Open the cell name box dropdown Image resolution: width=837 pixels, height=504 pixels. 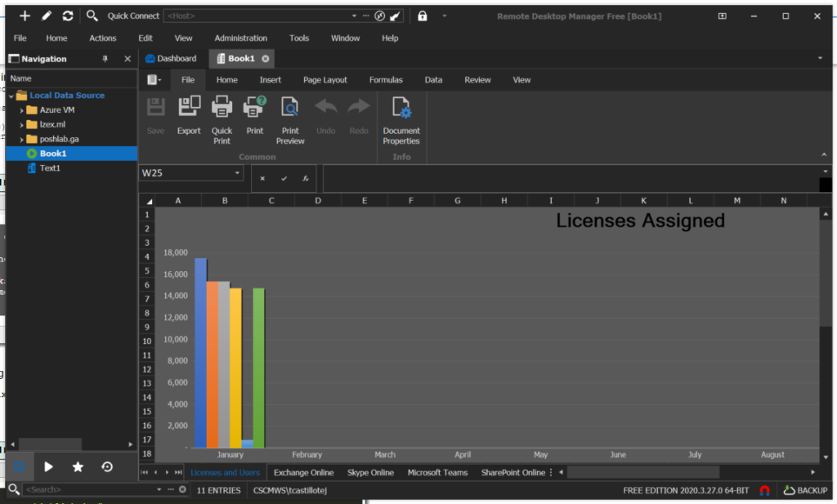point(238,173)
